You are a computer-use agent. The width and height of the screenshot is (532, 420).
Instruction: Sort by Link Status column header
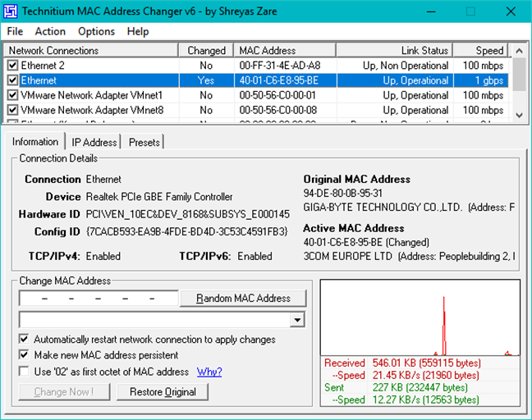pyautogui.click(x=395, y=51)
